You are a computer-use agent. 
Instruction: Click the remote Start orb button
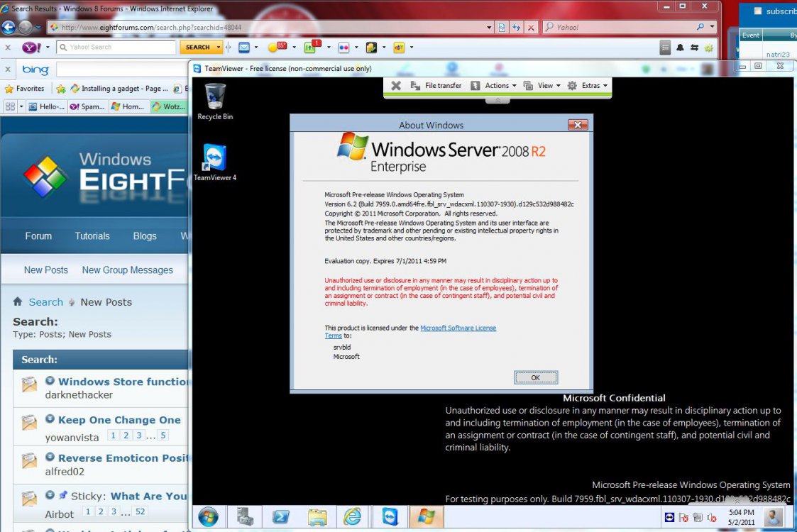click(209, 517)
